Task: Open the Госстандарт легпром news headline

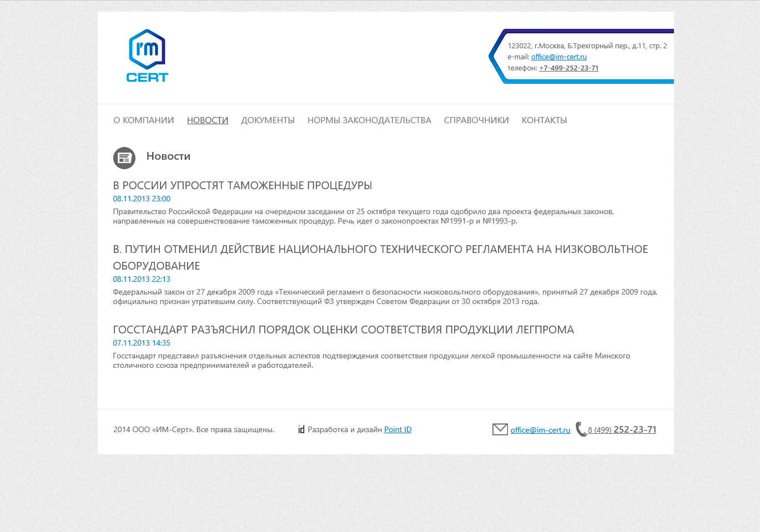Action: (343, 330)
